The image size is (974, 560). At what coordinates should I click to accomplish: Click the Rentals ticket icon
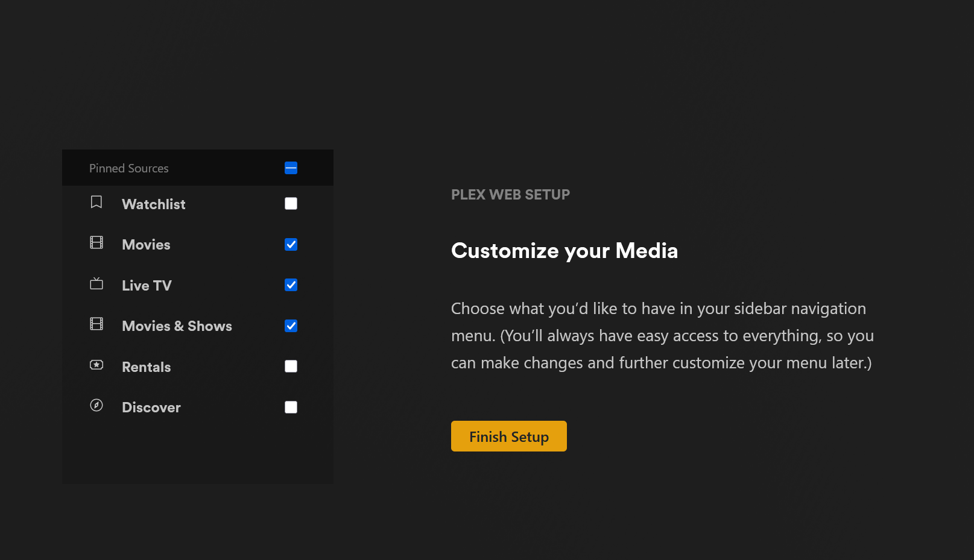(96, 365)
